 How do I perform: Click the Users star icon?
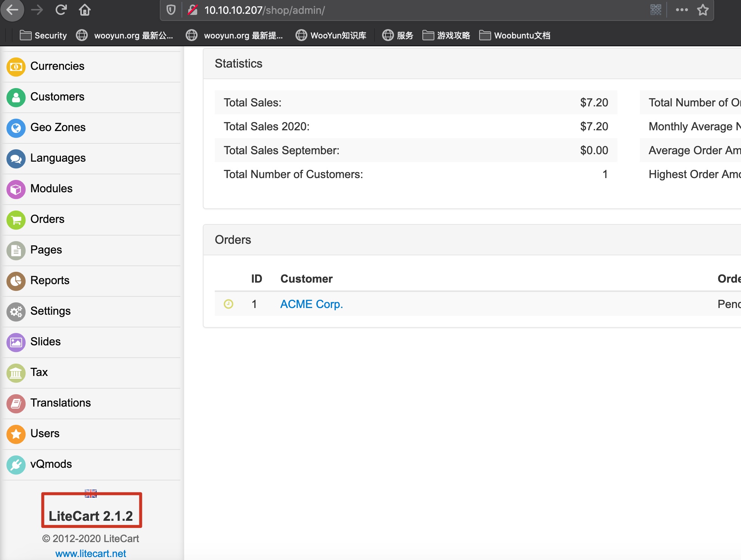coord(16,434)
